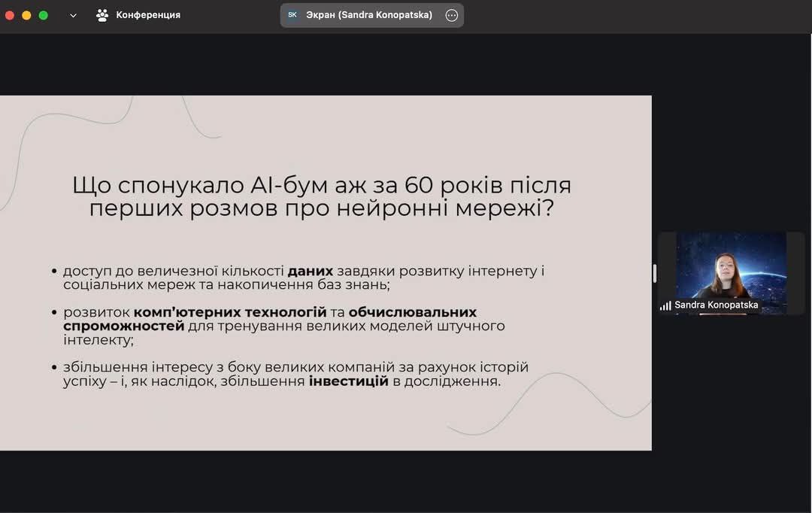This screenshot has width=812, height=513.
Task: Open the more options ellipsis on screen tab
Action: pyautogui.click(x=452, y=15)
